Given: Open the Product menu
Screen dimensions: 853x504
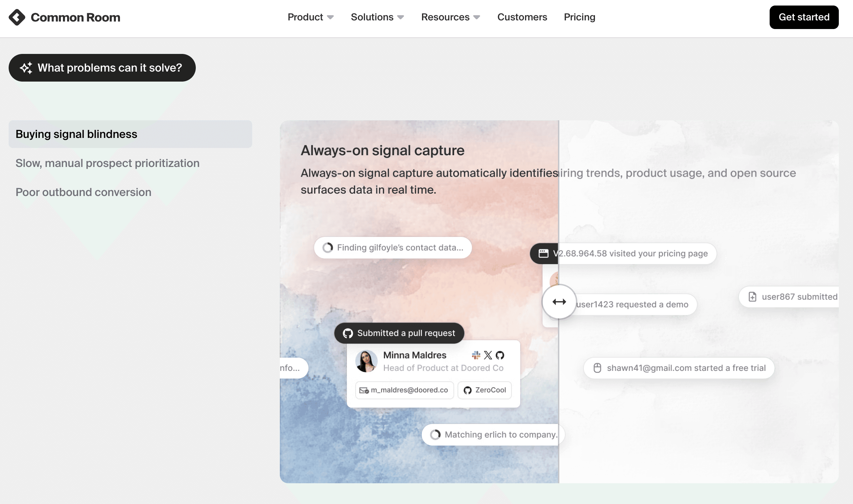Looking at the screenshot, I should 311,17.
